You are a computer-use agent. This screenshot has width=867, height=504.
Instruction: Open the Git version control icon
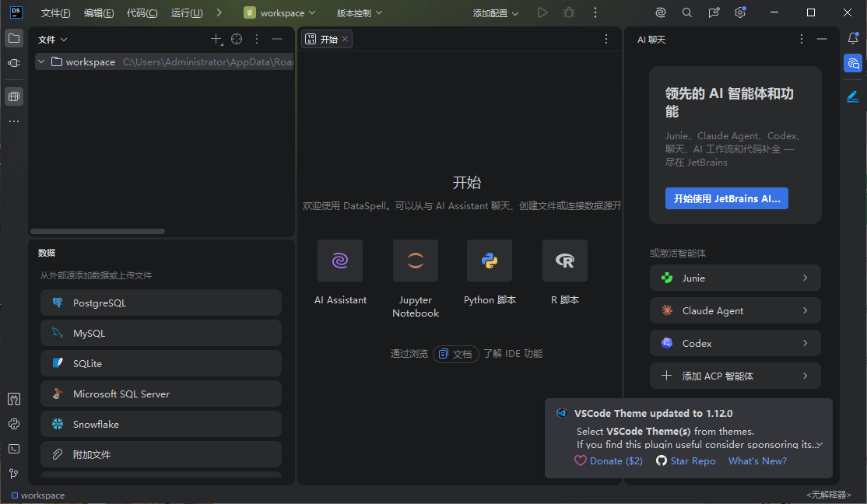(x=14, y=474)
